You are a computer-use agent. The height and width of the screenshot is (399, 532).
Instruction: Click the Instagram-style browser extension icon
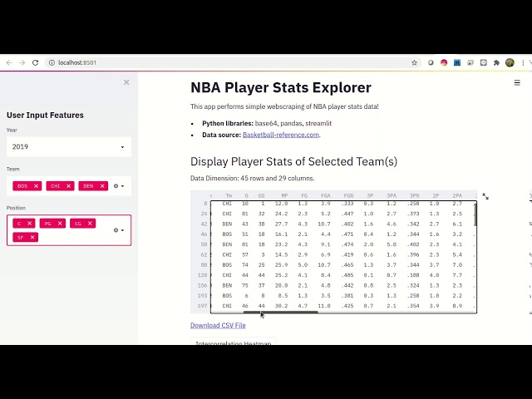click(x=444, y=63)
